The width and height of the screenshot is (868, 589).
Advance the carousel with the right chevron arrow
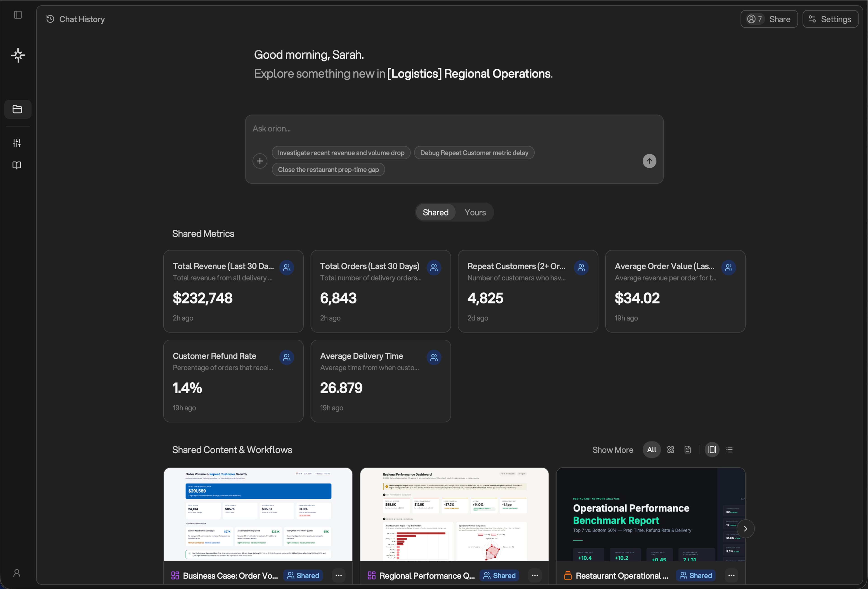(745, 528)
